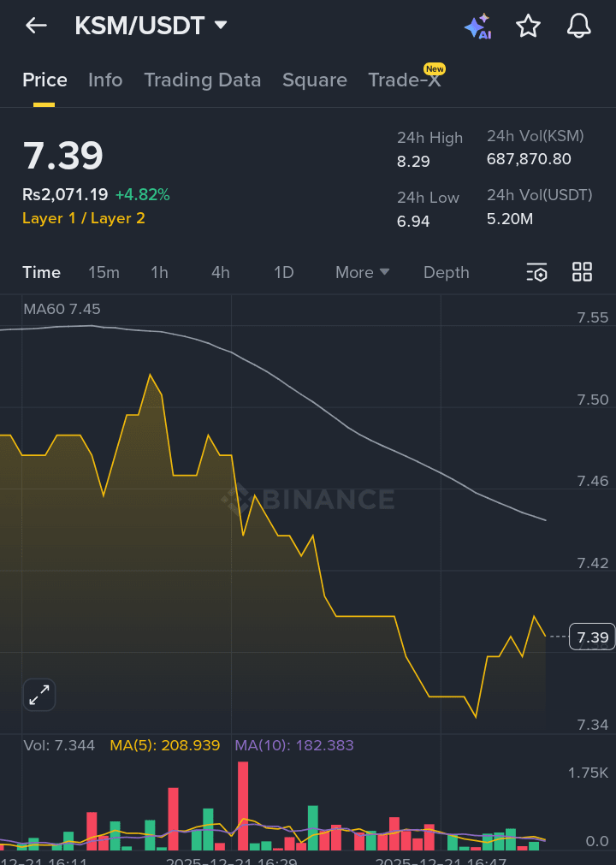Viewport: 616px width, 865px height.
Task: Open the four-square grid layout icon
Action: 582,272
